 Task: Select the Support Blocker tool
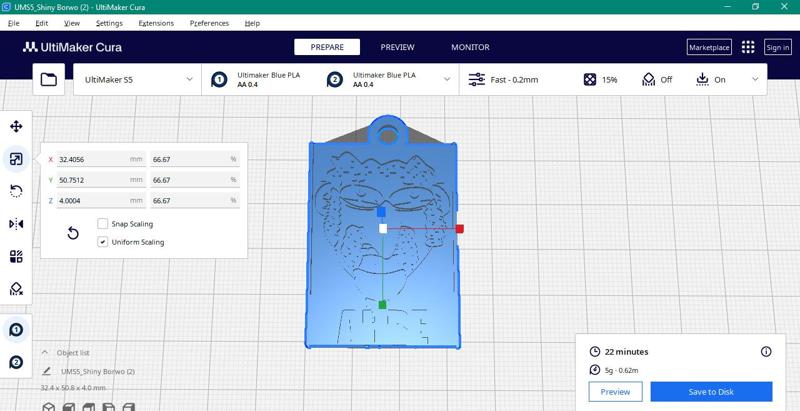16,289
